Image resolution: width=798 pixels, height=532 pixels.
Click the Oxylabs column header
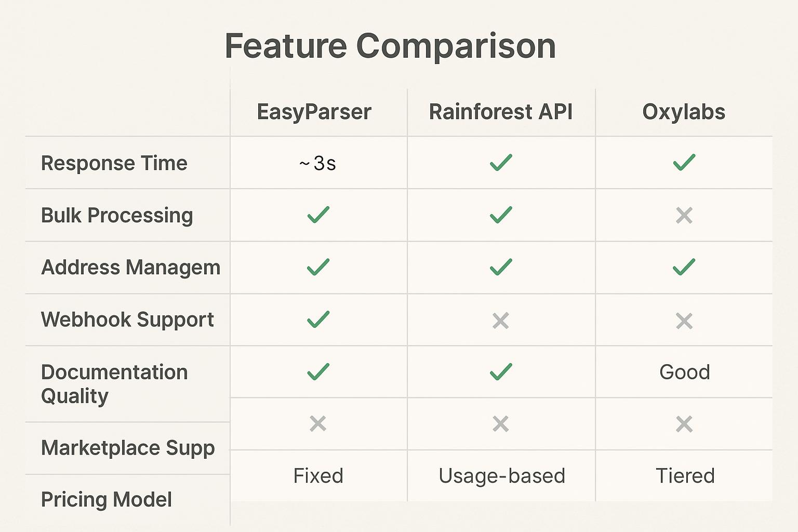pyautogui.click(x=684, y=112)
